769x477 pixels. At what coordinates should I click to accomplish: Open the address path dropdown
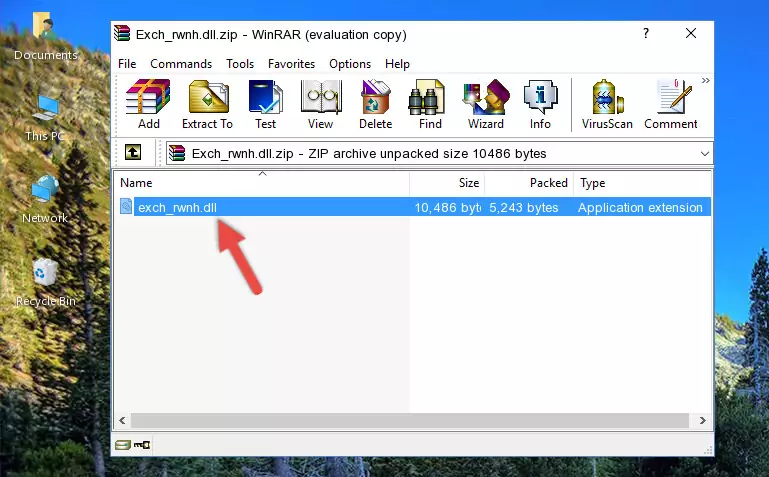click(705, 153)
